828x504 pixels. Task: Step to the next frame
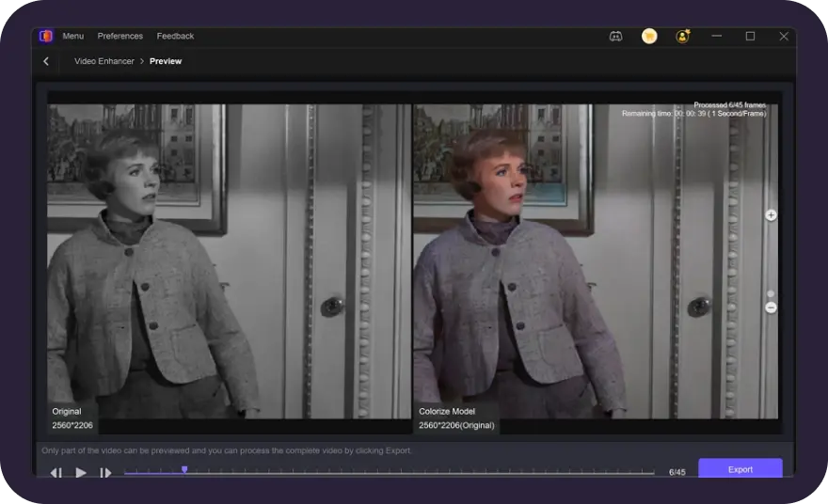click(105, 472)
